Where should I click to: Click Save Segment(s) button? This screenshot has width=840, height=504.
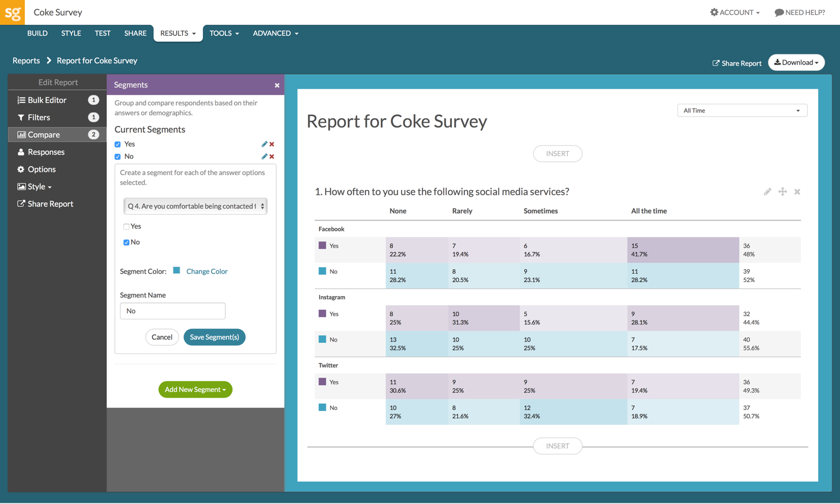[x=214, y=337]
